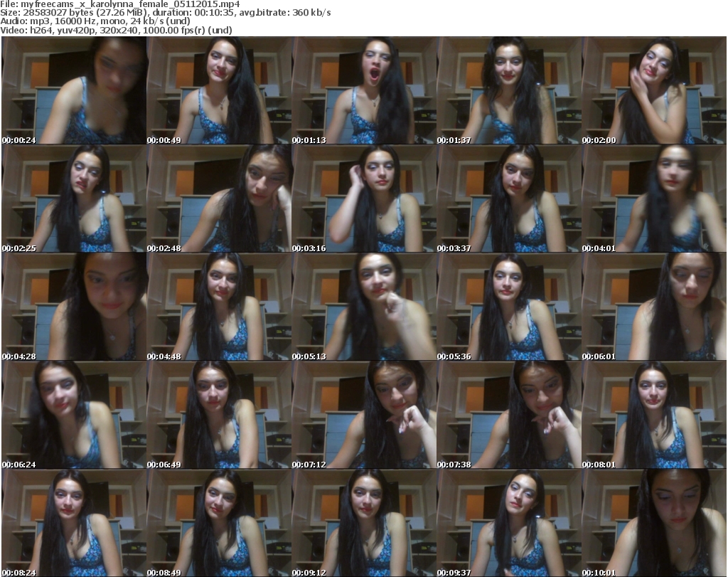Choose the thumbnail at 00:04:01
Screen dimensions: 728x577
pyautogui.click(x=654, y=198)
